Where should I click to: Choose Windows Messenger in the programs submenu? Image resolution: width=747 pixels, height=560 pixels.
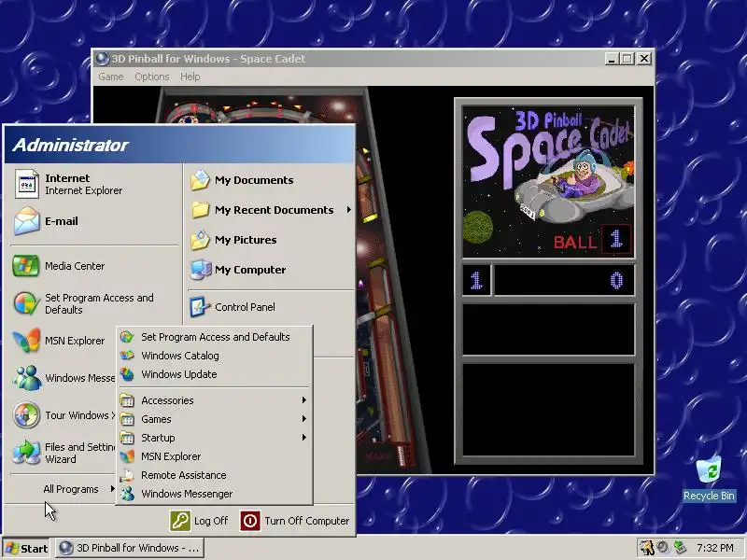pyautogui.click(x=214, y=494)
